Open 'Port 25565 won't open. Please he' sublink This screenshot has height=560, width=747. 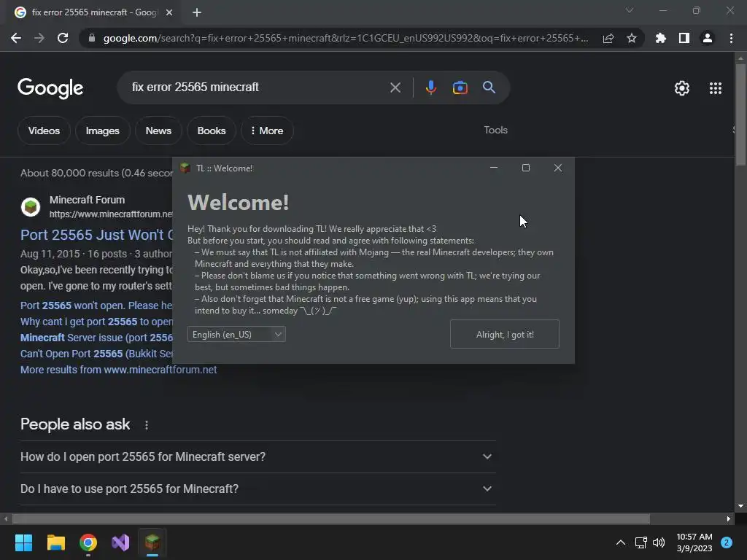96,306
